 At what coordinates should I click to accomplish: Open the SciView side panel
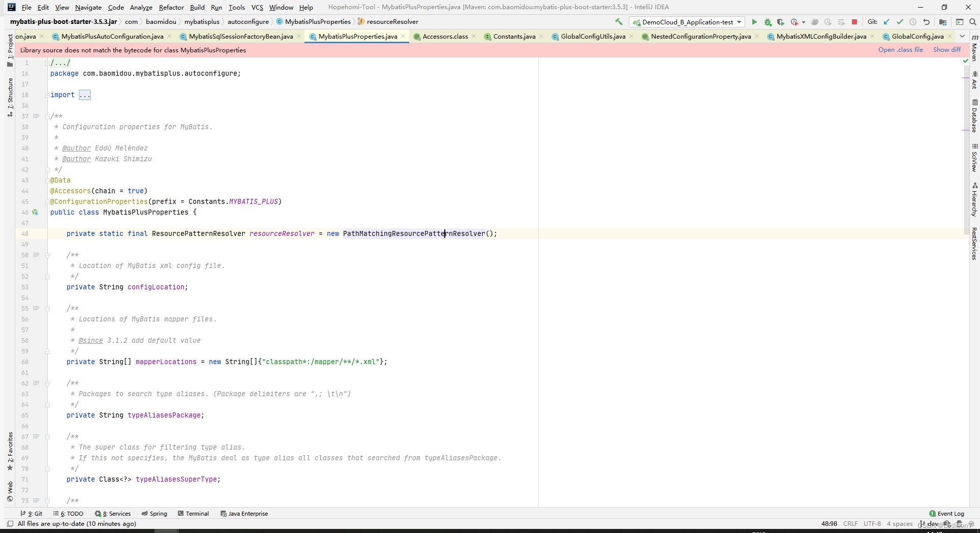pos(974,158)
